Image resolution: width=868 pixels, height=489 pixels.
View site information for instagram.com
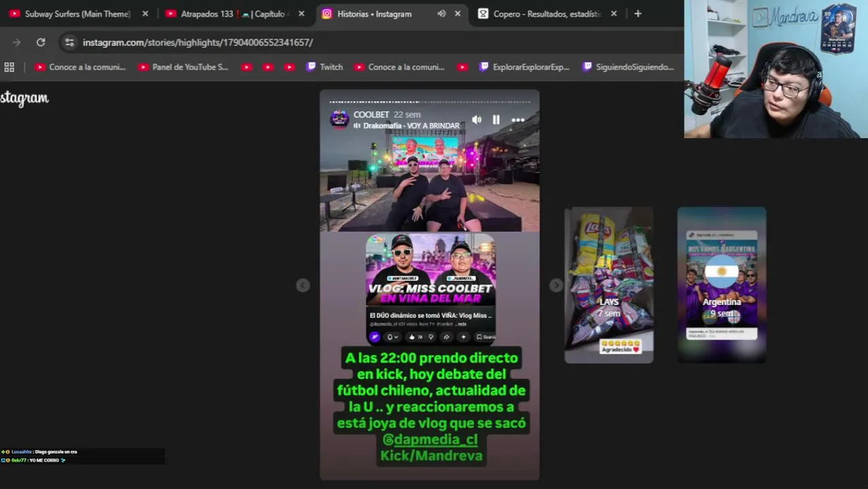[69, 42]
